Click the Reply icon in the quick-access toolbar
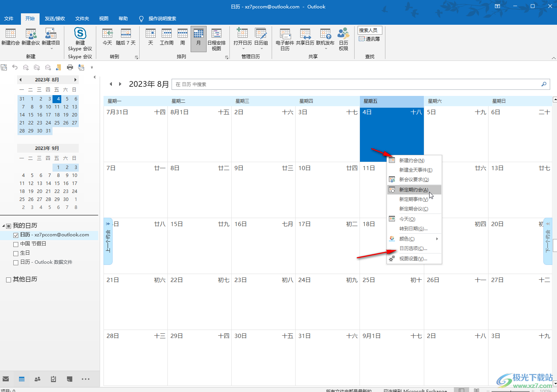Image resolution: width=557 pixels, height=392 pixels. [26, 67]
